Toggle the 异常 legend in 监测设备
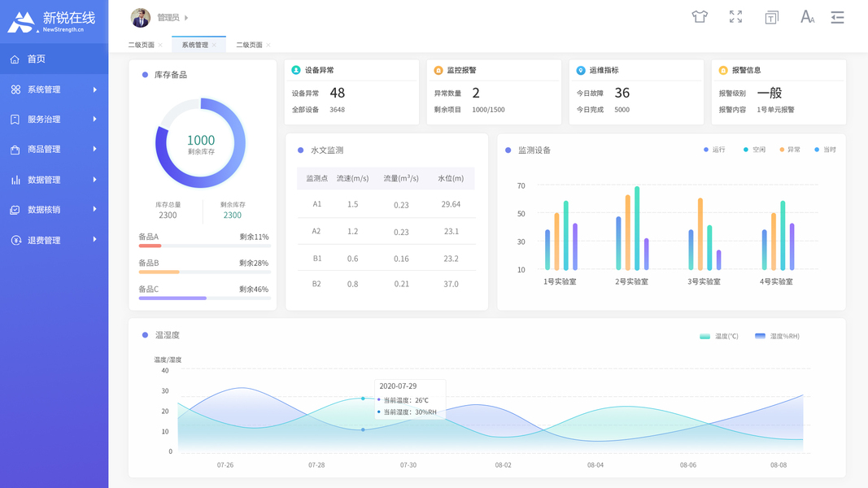The height and width of the screenshot is (488, 868). pos(789,150)
